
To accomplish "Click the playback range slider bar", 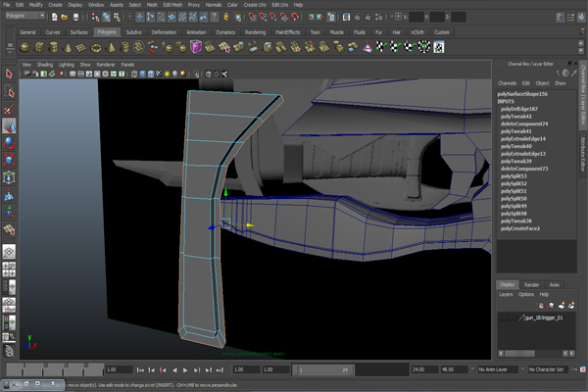I will click(323, 369).
